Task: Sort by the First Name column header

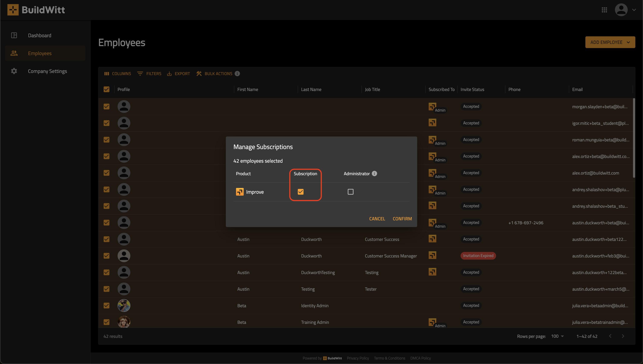Action: 248,90
